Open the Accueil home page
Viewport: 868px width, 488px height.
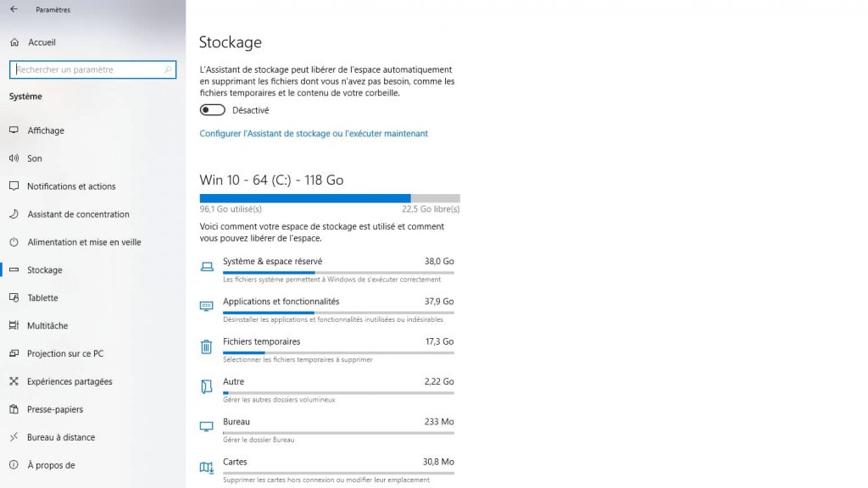tap(40, 42)
